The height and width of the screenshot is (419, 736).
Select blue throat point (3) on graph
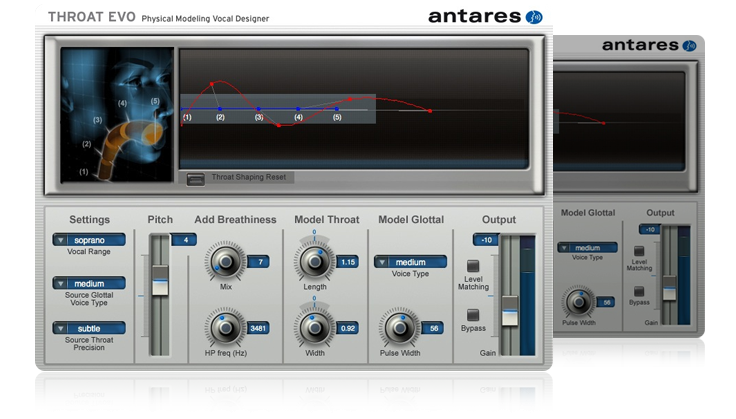[259, 109]
